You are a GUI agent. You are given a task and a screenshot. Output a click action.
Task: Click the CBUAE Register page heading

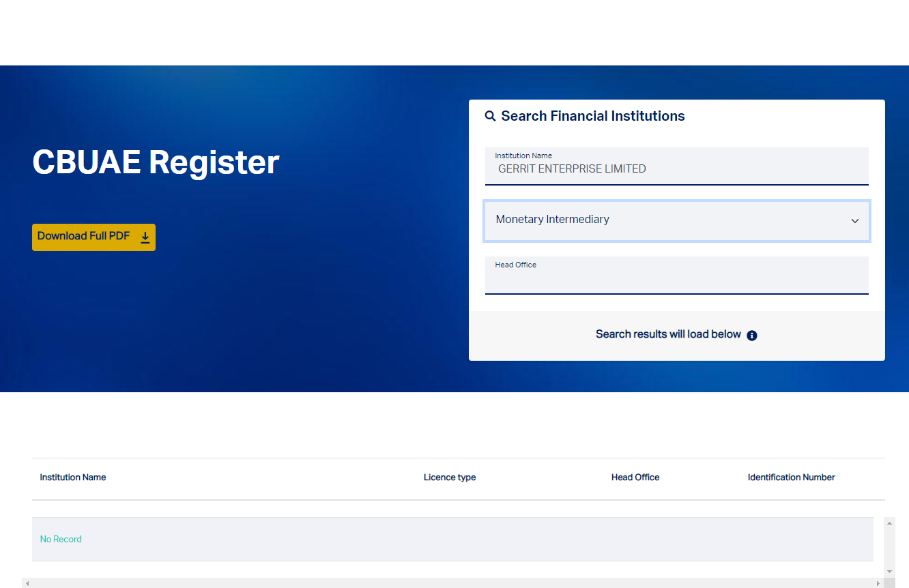click(156, 162)
